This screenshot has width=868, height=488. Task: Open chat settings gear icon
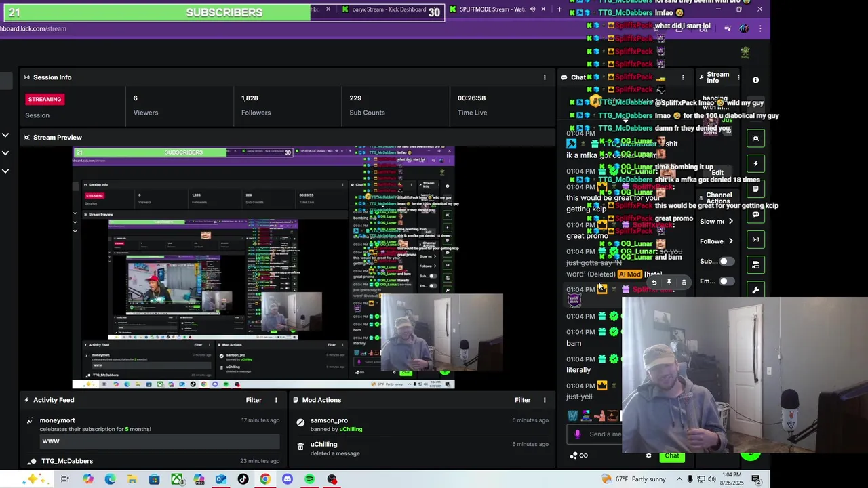pyautogui.click(x=648, y=455)
